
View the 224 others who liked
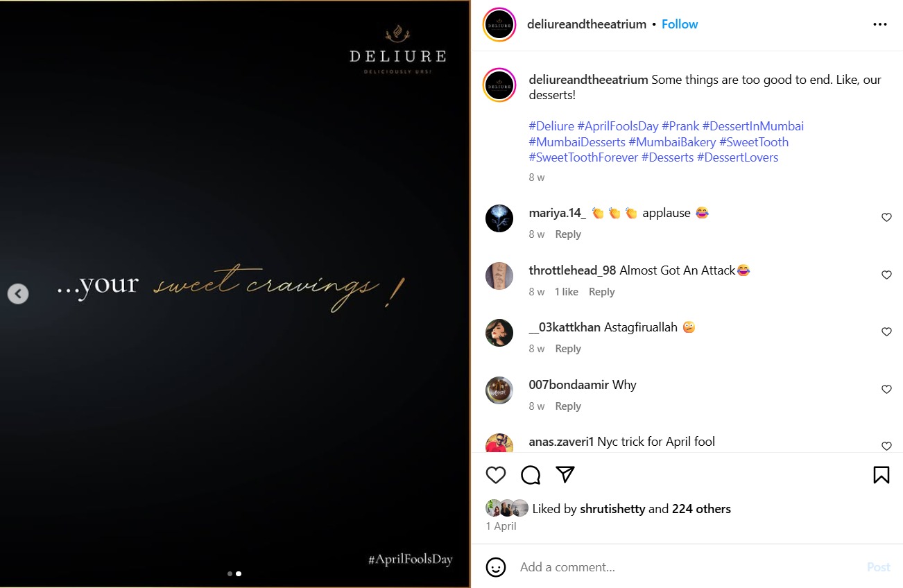701,509
